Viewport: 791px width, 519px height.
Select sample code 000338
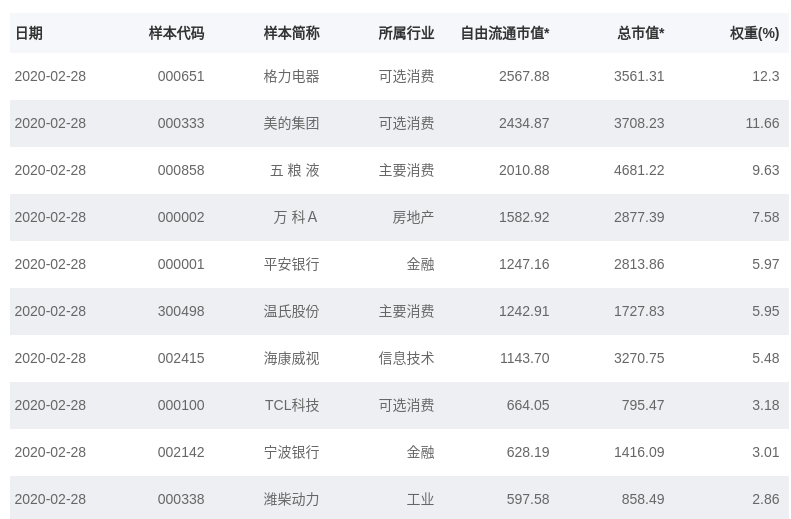pyautogui.click(x=181, y=498)
